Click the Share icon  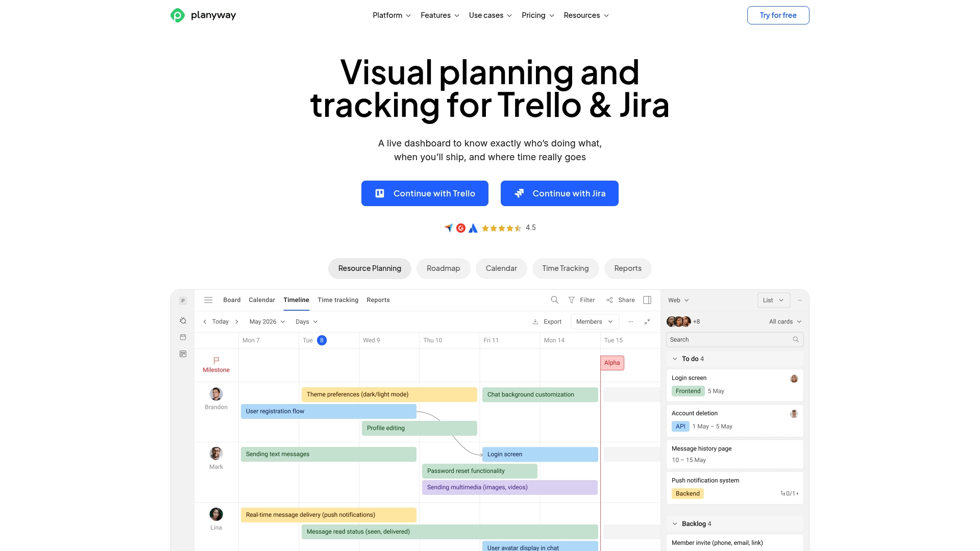click(x=609, y=300)
